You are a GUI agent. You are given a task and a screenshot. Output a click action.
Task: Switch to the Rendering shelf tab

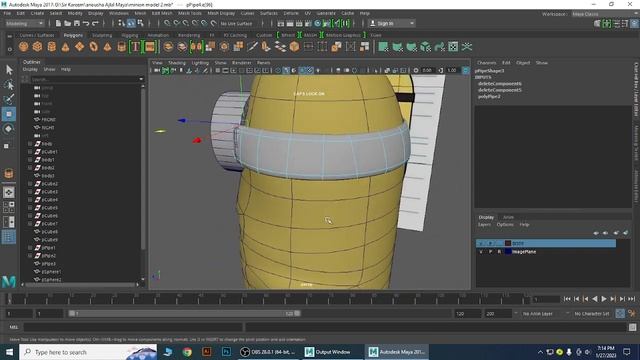(189, 36)
